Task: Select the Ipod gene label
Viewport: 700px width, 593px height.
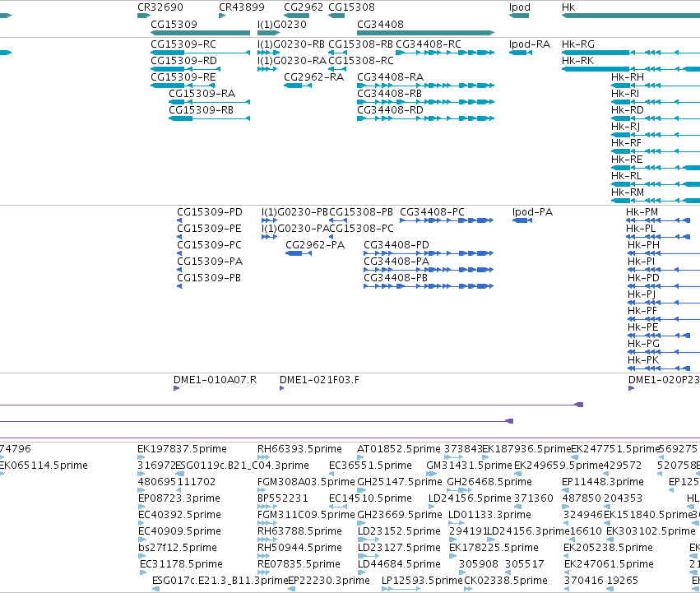Action: [x=520, y=7]
